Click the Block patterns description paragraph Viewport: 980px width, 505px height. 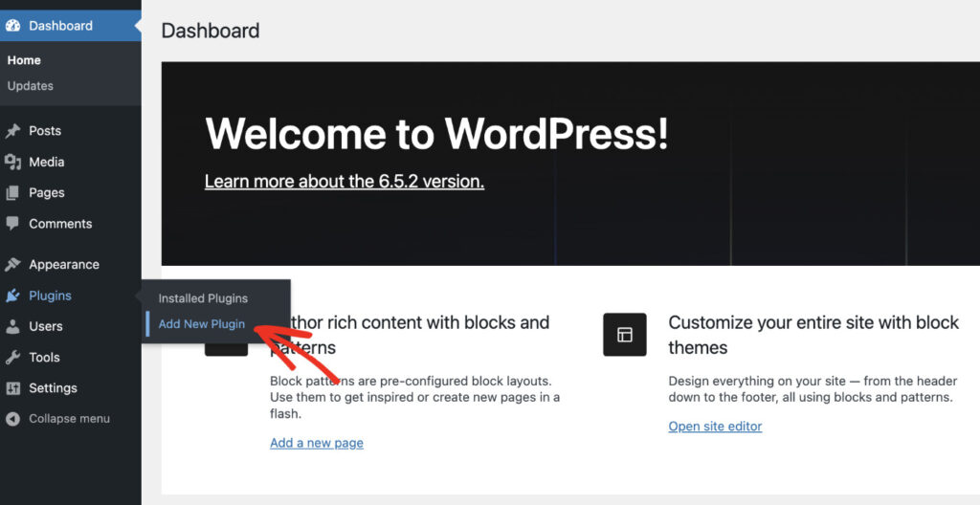pos(414,397)
